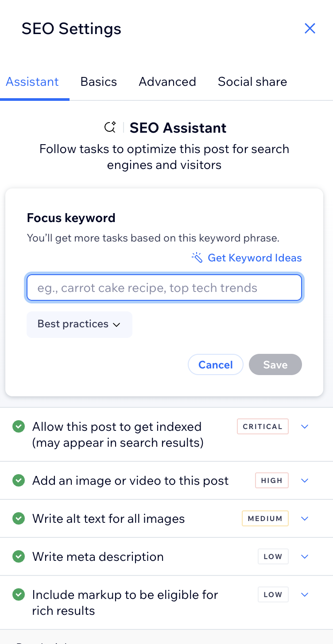Click the focus keyword input field

(164, 287)
